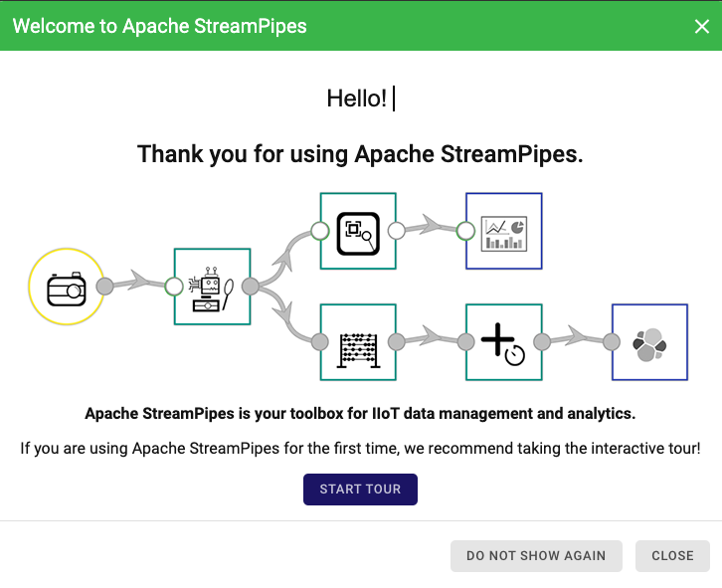The height and width of the screenshot is (588, 722).
Task: Click the image magnifier processor icon
Action: coord(358,231)
